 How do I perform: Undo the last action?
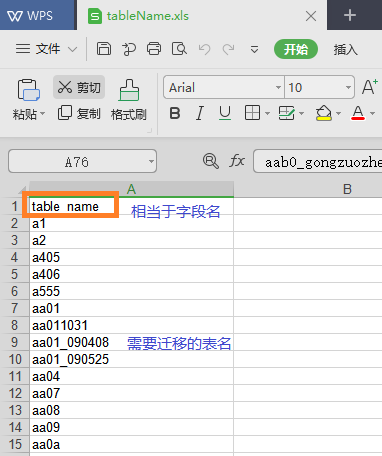(204, 49)
